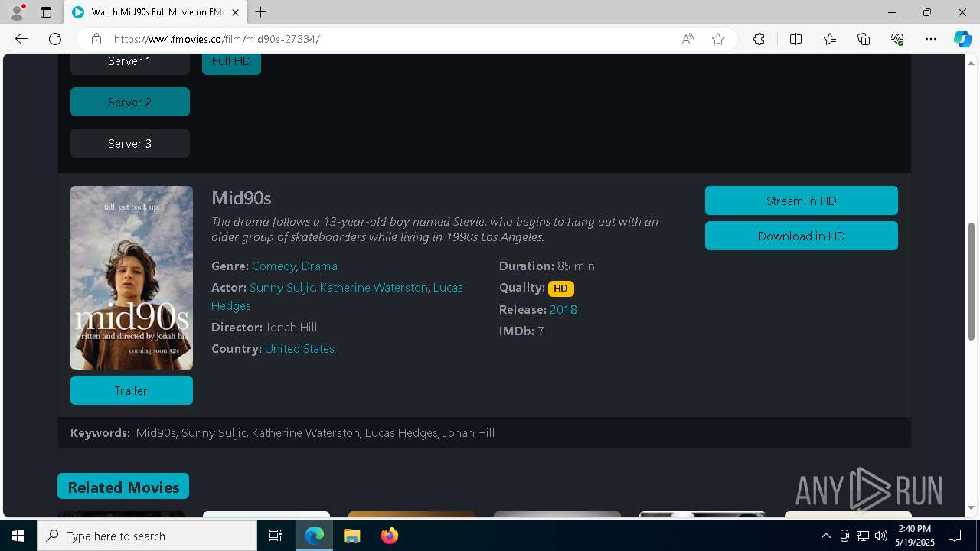Open Extensions puzzle icon
The width and height of the screenshot is (980, 551).
pyautogui.click(x=759, y=39)
